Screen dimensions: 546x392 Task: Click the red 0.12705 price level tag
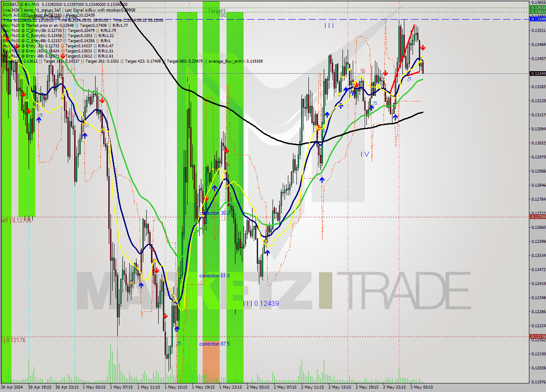537,216
